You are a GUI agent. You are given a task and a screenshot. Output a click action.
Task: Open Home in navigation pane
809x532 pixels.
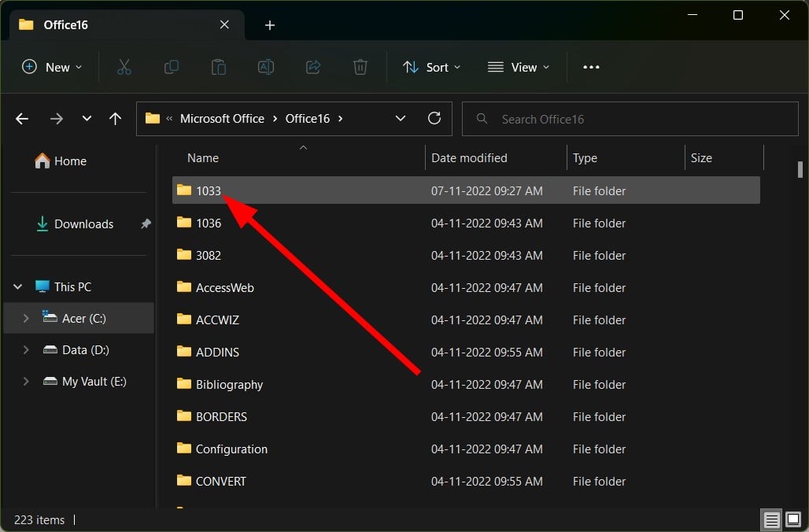61,161
